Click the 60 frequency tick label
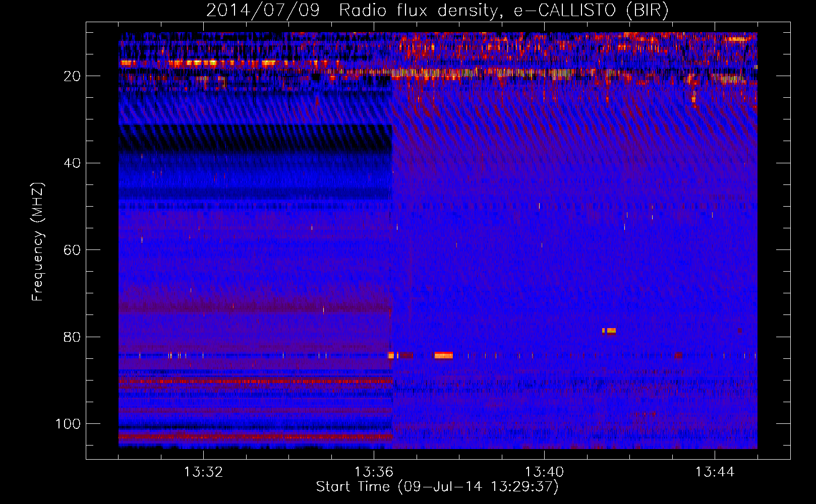The width and height of the screenshot is (816, 504). [x=73, y=250]
